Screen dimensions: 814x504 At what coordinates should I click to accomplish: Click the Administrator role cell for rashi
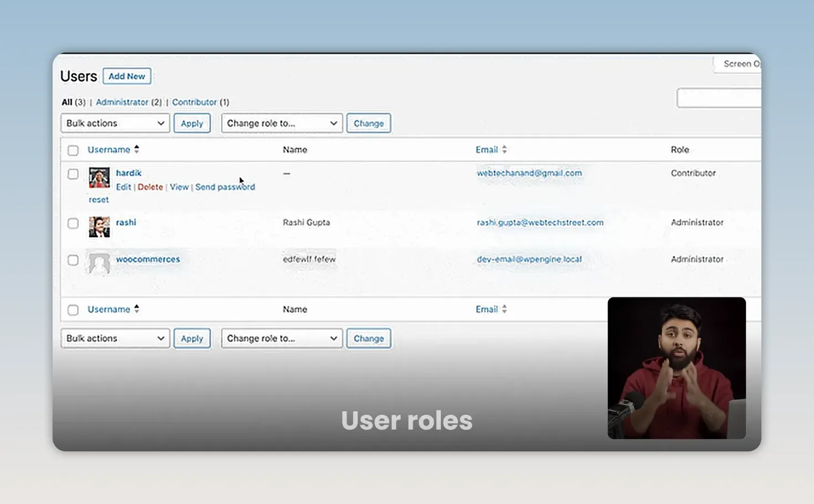pyautogui.click(x=697, y=222)
